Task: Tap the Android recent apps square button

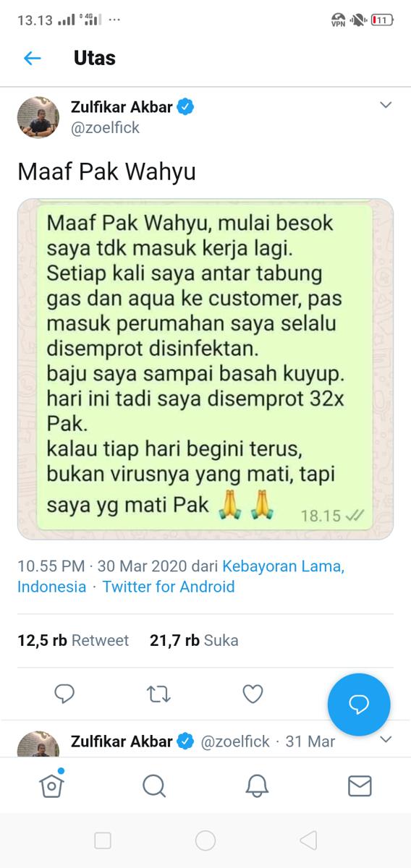Action: (103, 840)
